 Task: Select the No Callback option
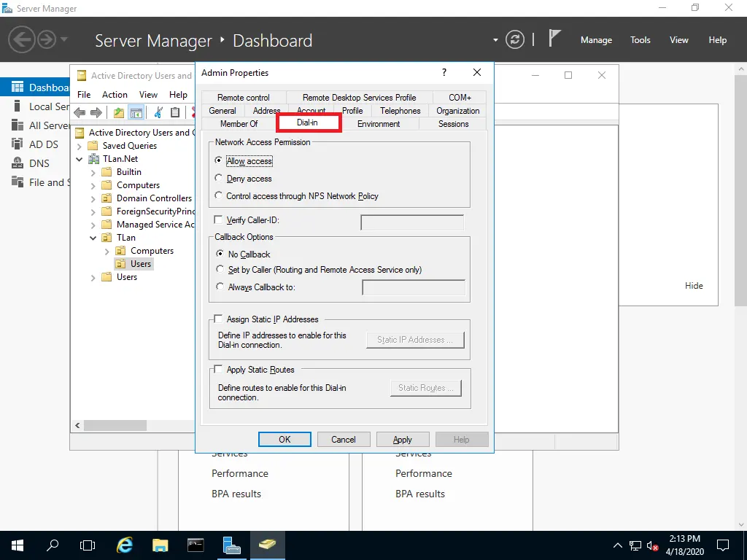point(220,253)
